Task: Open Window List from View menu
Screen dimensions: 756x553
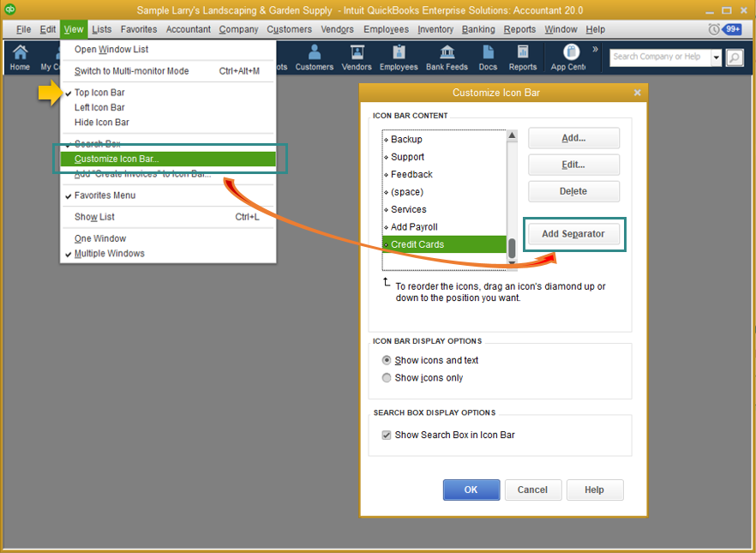Action: click(168, 49)
